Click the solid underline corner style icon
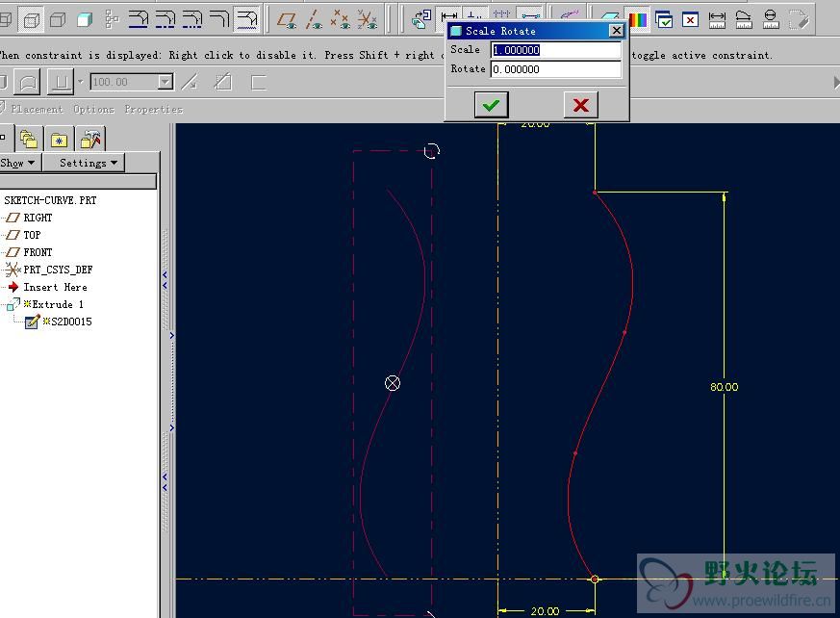Screen dimensions: 840x618 [x=139, y=19]
